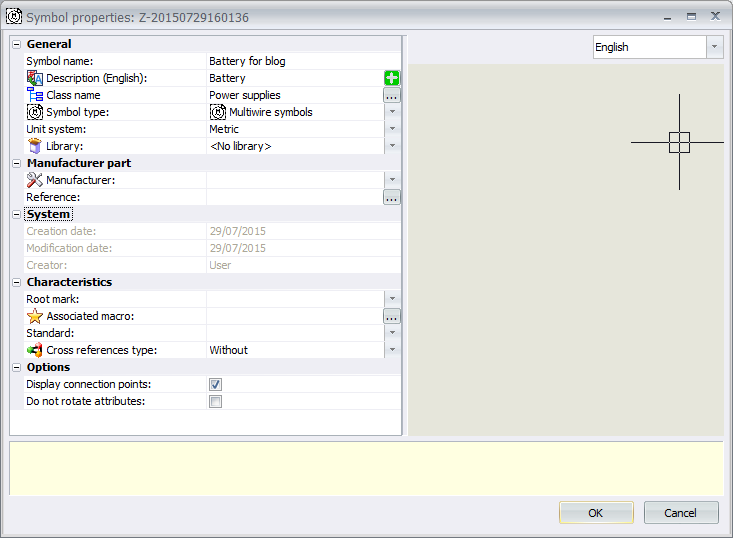This screenshot has height=538, width=733.
Task: Click the symbol preview crosshair
Action: 679,142
